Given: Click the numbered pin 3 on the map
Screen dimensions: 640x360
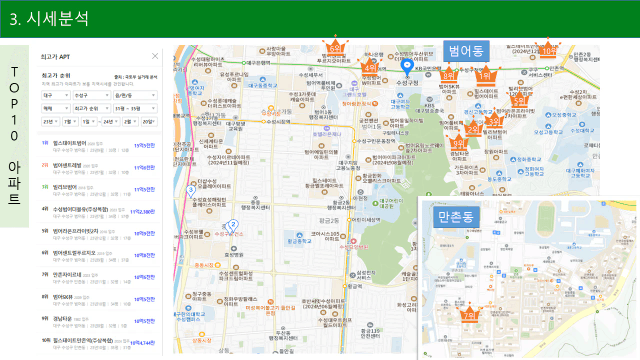Looking at the screenshot, I should (x=191, y=191).
